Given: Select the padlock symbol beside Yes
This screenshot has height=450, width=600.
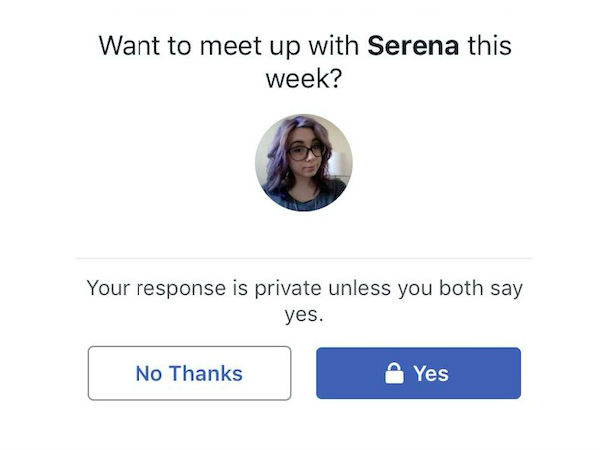Looking at the screenshot, I should [395, 374].
